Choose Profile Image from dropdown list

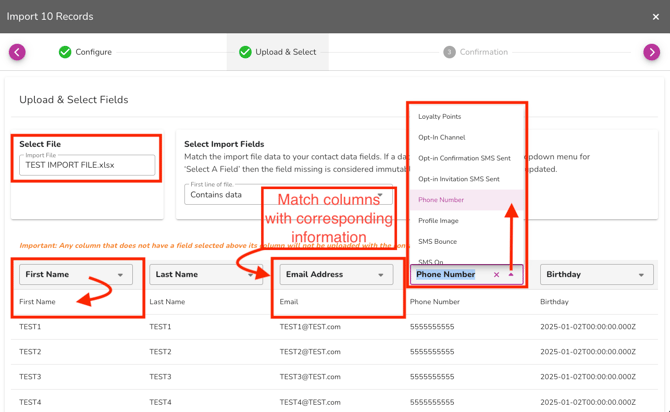tap(438, 221)
